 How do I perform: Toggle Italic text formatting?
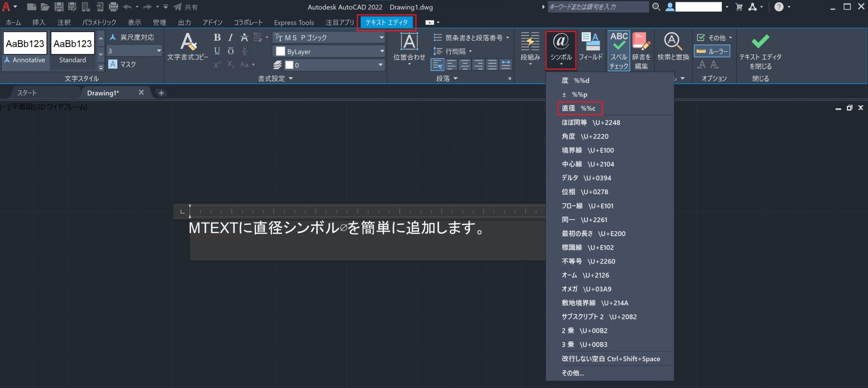(x=231, y=38)
